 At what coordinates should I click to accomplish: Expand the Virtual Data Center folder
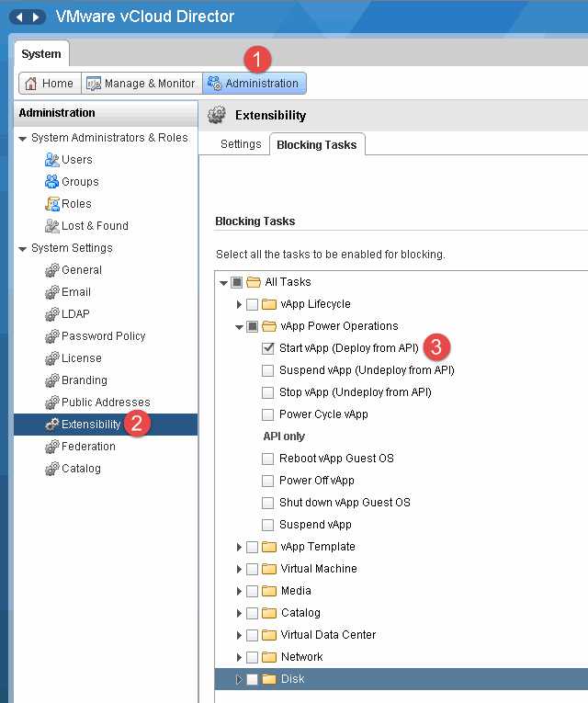coord(239,635)
